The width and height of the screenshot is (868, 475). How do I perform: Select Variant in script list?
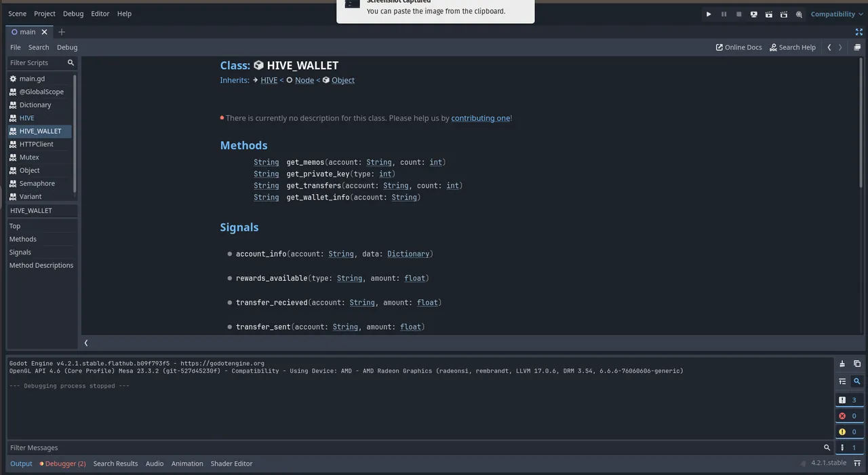tap(40, 197)
